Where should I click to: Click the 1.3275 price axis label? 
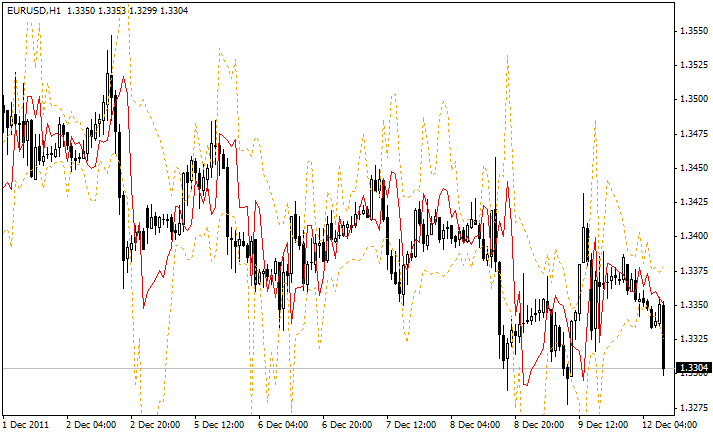[x=693, y=407]
